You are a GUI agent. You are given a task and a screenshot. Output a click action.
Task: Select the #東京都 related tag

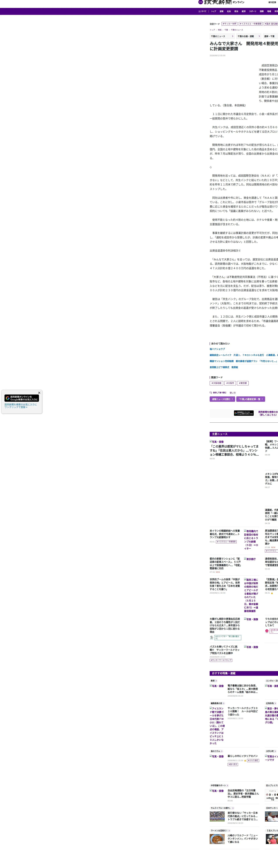[243, 383]
